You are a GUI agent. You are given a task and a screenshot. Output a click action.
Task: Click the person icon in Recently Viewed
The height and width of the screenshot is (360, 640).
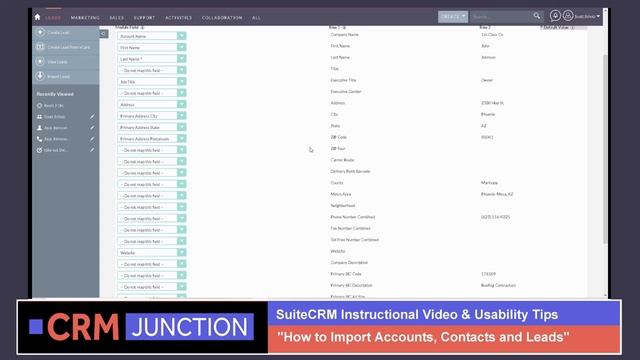point(40,128)
